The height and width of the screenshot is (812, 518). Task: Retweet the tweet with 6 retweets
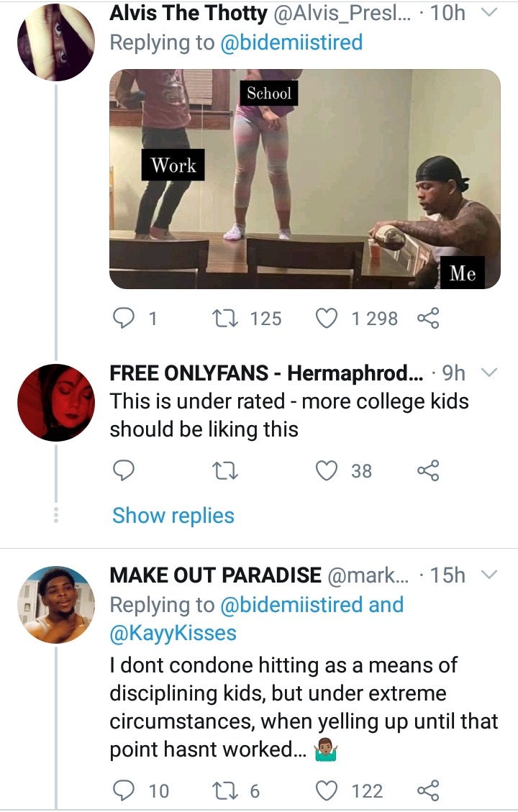[x=226, y=790]
